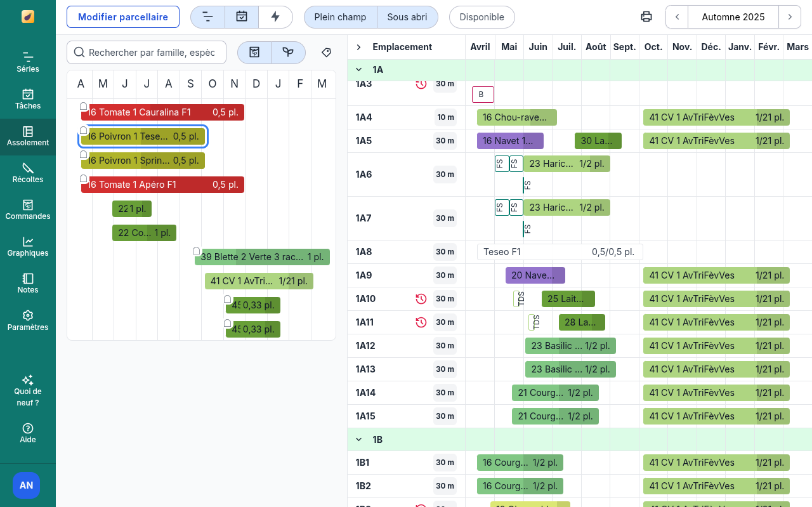Click the printer icon
The height and width of the screenshot is (507, 812).
coord(646,17)
